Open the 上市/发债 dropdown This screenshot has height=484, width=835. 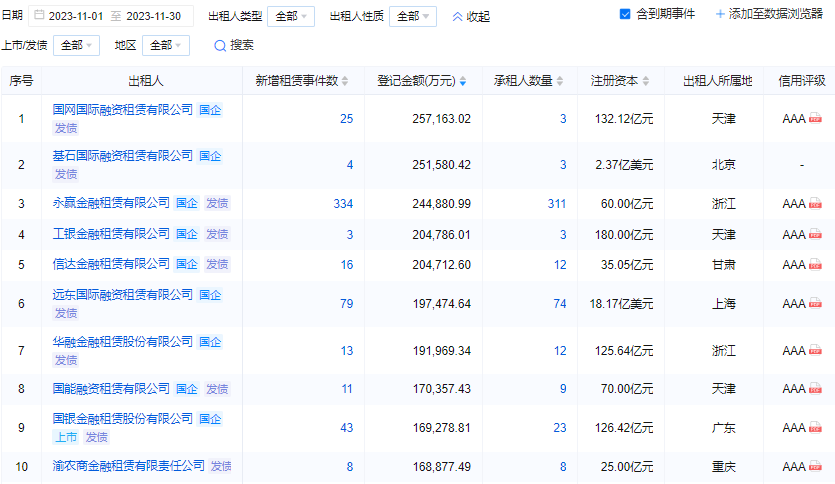tap(77, 46)
